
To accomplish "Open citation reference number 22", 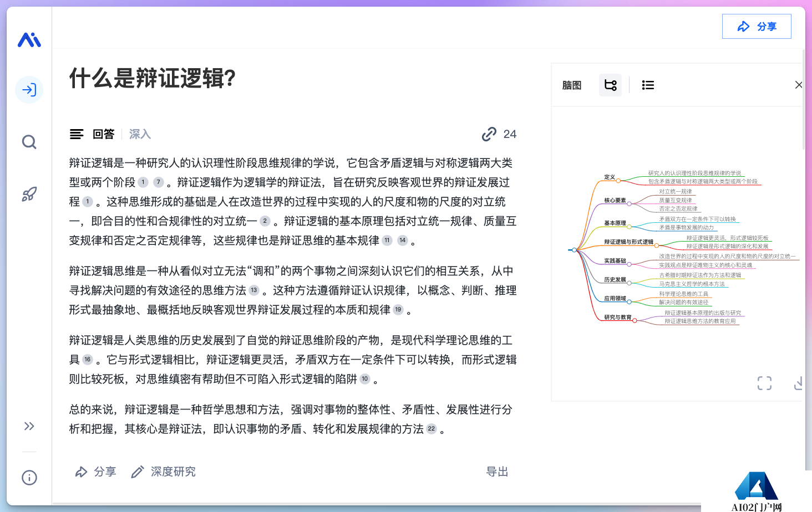I will pos(432,429).
